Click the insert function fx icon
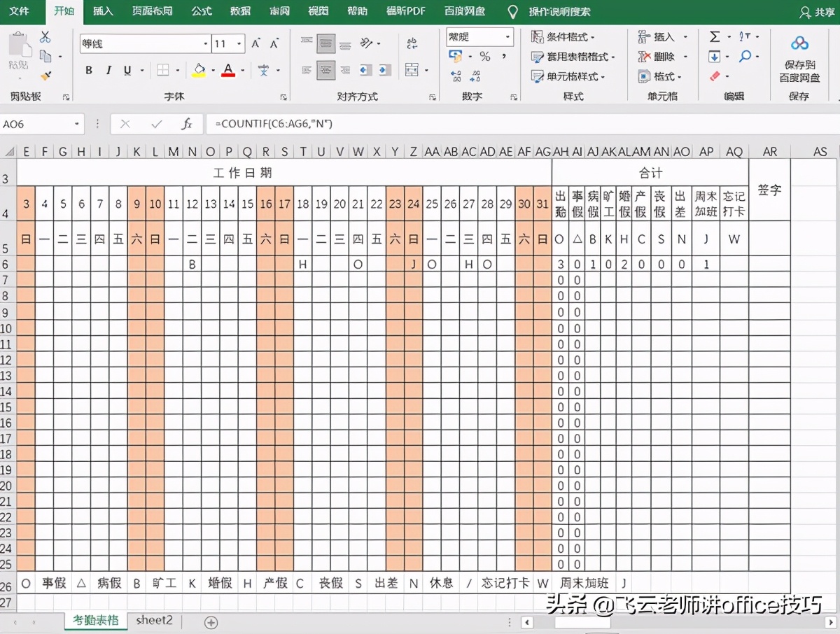Screen dimensions: 840x634 pyautogui.click(x=186, y=124)
